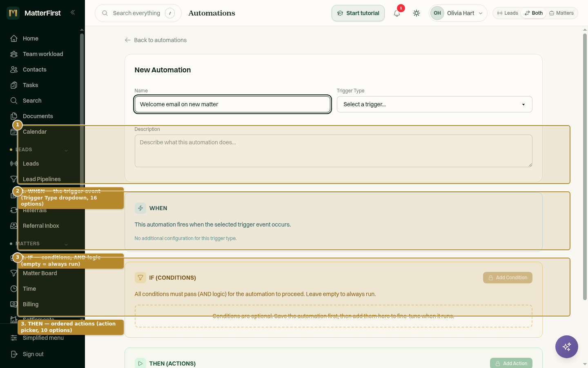
Task: Click the Add Action button
Action: (511, 363)
